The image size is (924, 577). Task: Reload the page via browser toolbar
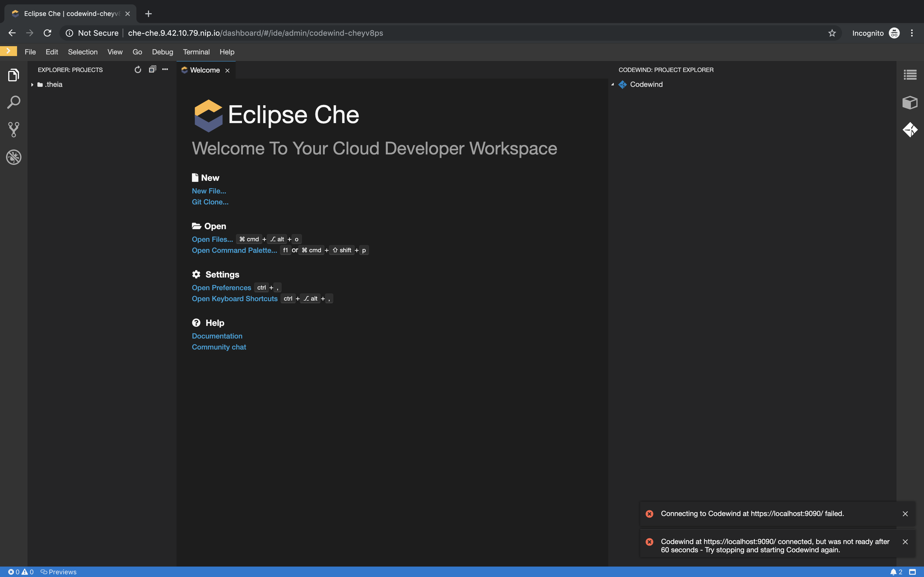(47, 33)
